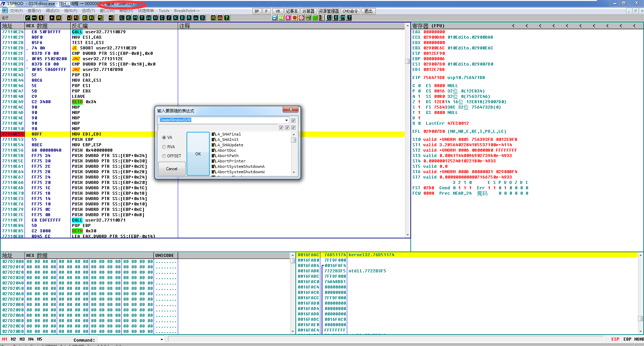Show the Call stack K window

pyautogui.click(x=175, y=18)
